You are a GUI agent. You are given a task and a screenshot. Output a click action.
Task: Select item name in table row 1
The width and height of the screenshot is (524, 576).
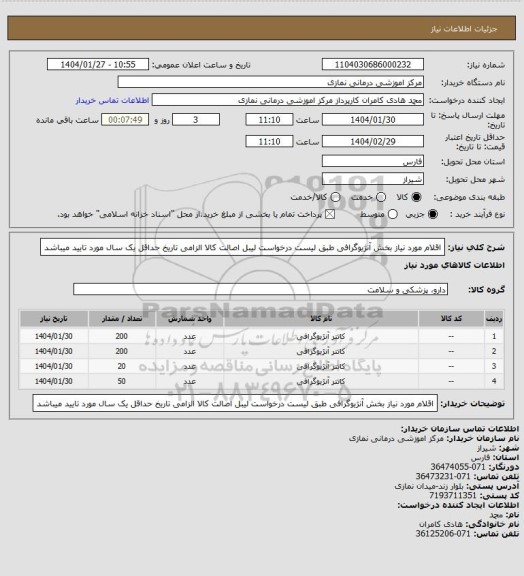(321, 336)
